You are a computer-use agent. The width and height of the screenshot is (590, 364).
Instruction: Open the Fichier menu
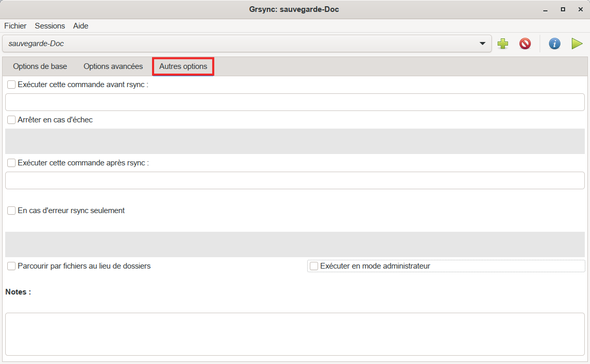point(15,26)
